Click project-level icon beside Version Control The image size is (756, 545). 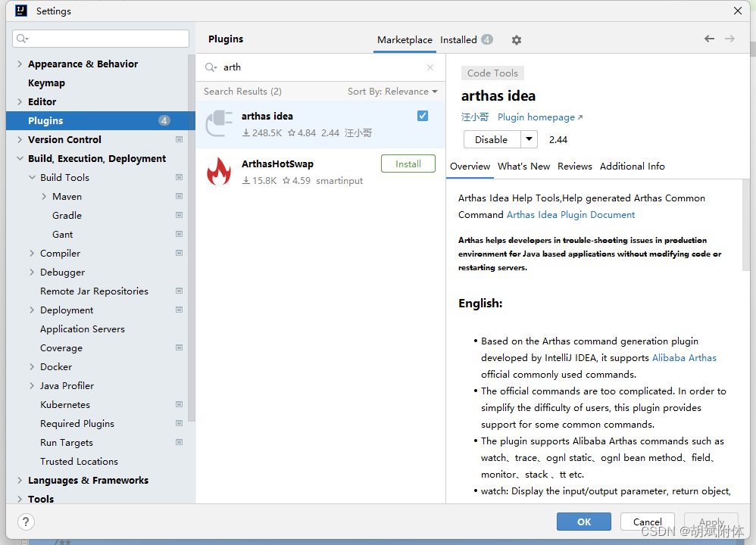click(179, 140)
